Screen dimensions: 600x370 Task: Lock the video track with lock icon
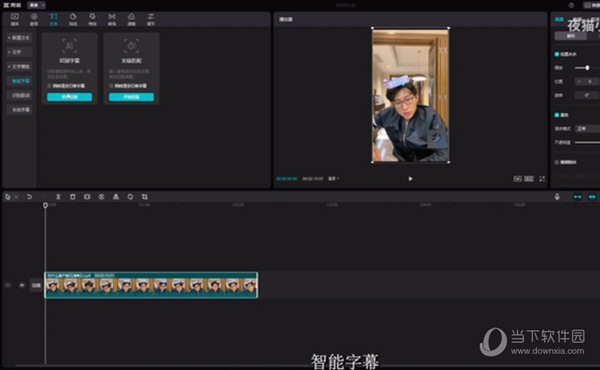8,285
